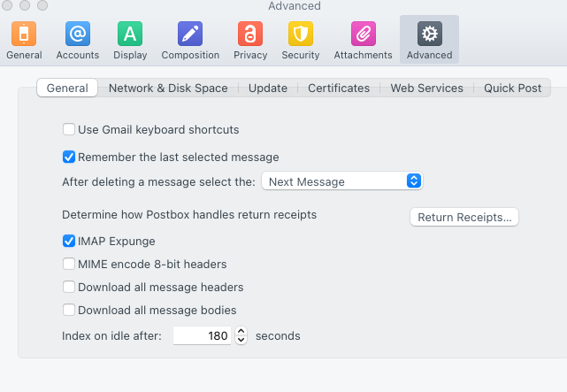Click the 'Index on idle after:' label
The height and width of the screenshot is (392, 567).
111,336
